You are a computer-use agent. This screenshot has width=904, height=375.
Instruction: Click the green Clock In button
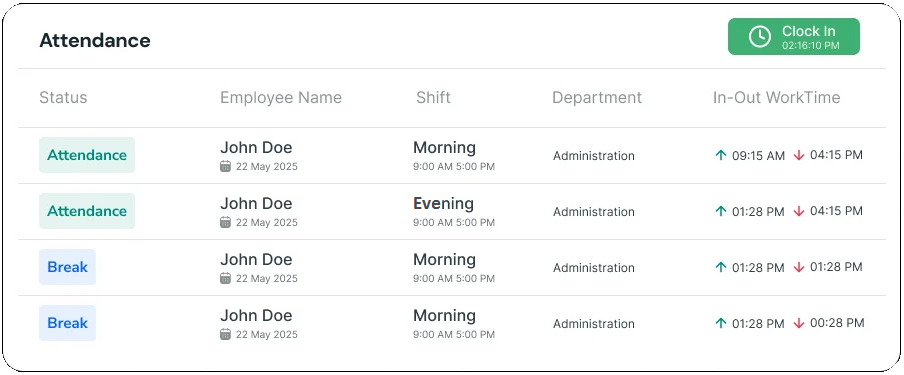(x=793, y=36)
